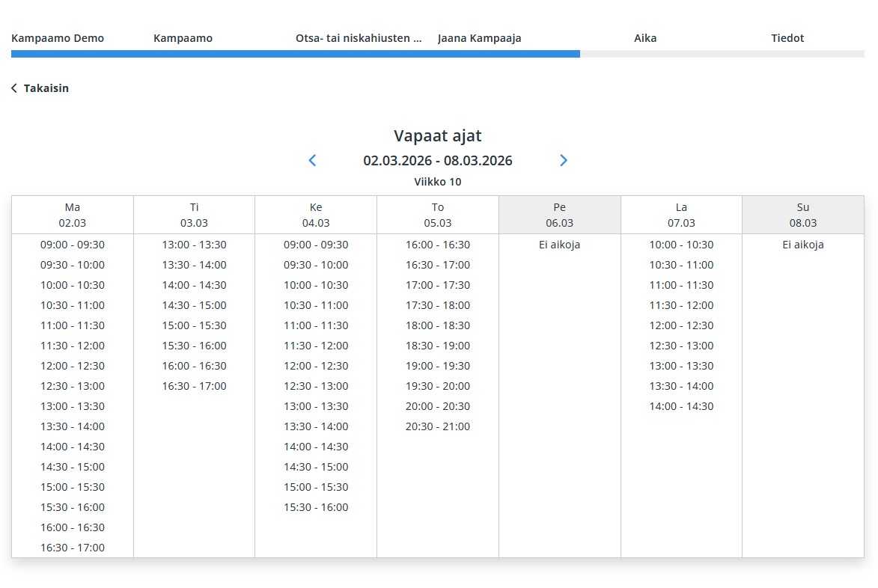878x588 pixels.
Task: Choose the 15:30 - 16:00 slot on Wednesday
Action: 315,507
